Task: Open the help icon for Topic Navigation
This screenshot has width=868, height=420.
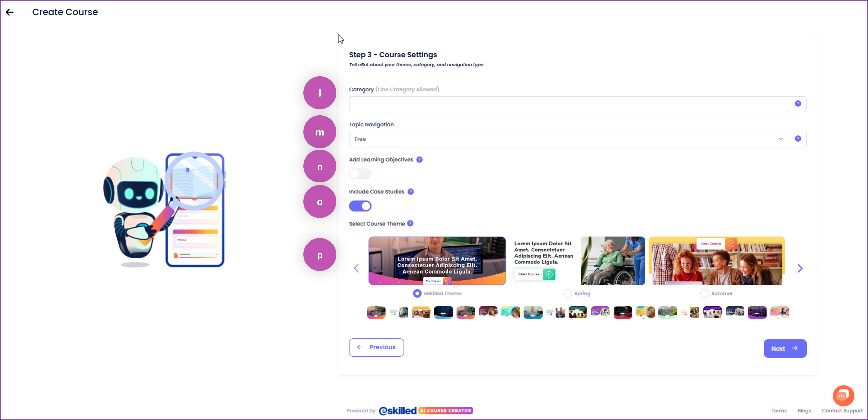Action: tap(798, 139)
